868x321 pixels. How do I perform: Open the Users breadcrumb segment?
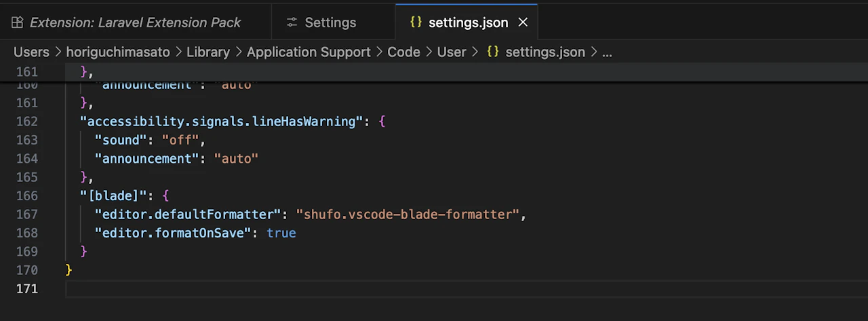click(31, 52)
